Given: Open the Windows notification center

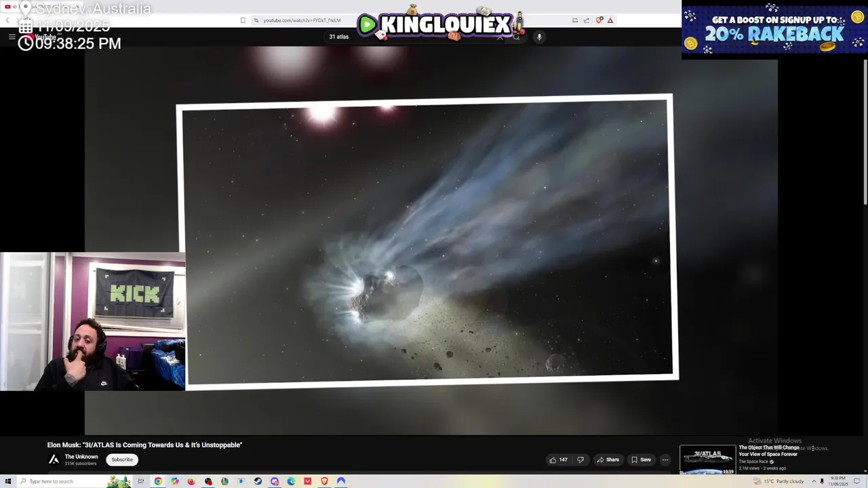Looking at the screenshot, I should (x=857, y=481).
